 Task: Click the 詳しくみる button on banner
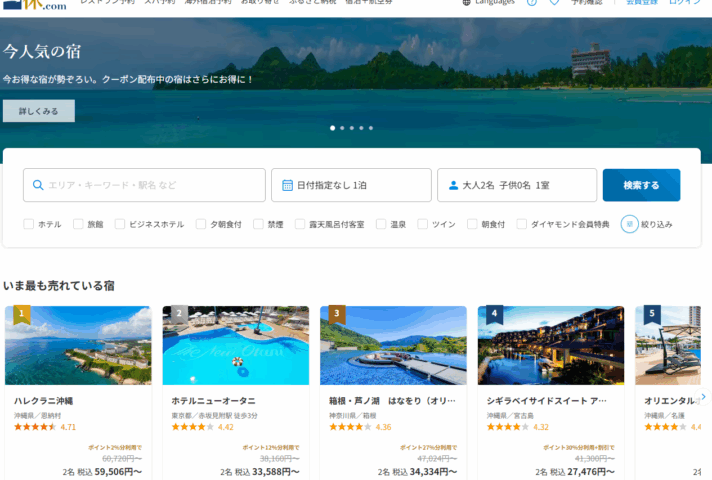[x=39, y=111]
